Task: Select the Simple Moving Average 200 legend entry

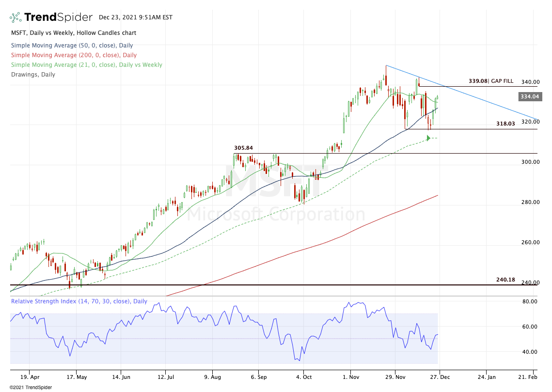Action: point(74,55)
